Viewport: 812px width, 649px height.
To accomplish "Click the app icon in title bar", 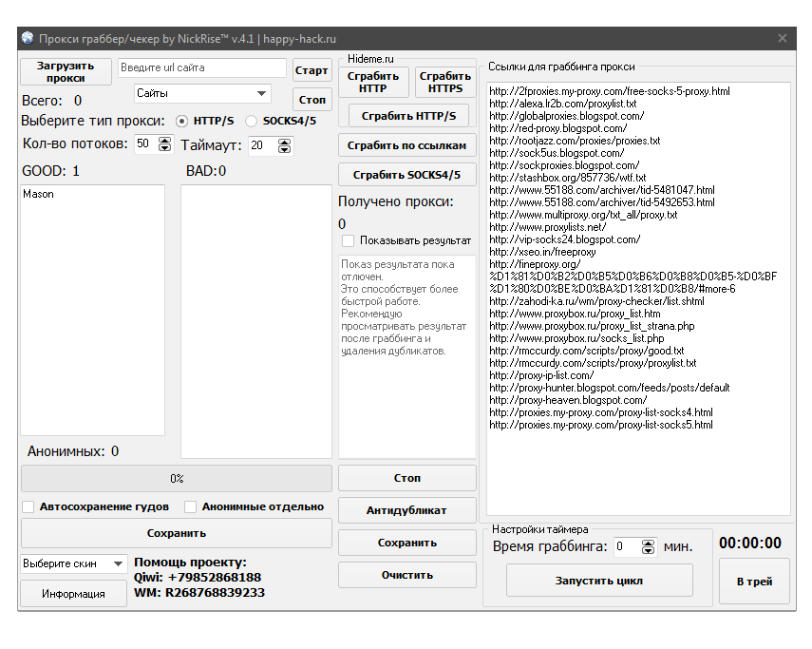I will tap(28, 39).
